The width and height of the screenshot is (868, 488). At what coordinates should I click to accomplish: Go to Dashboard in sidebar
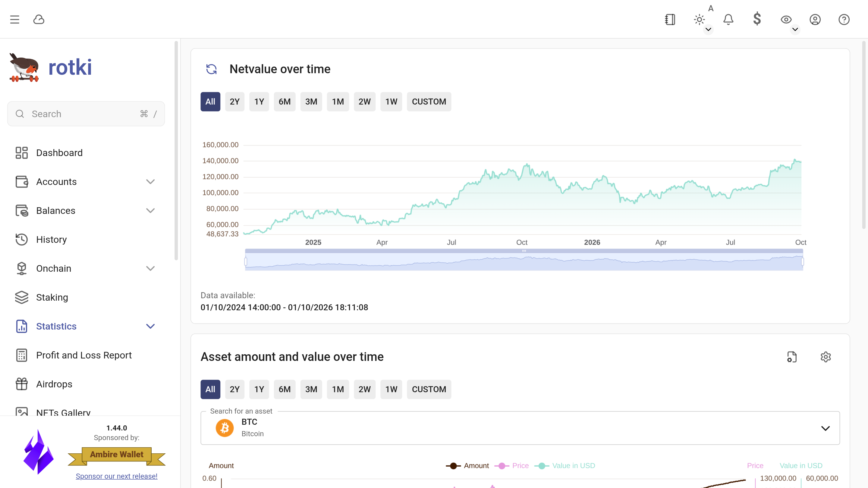[86, 152]
